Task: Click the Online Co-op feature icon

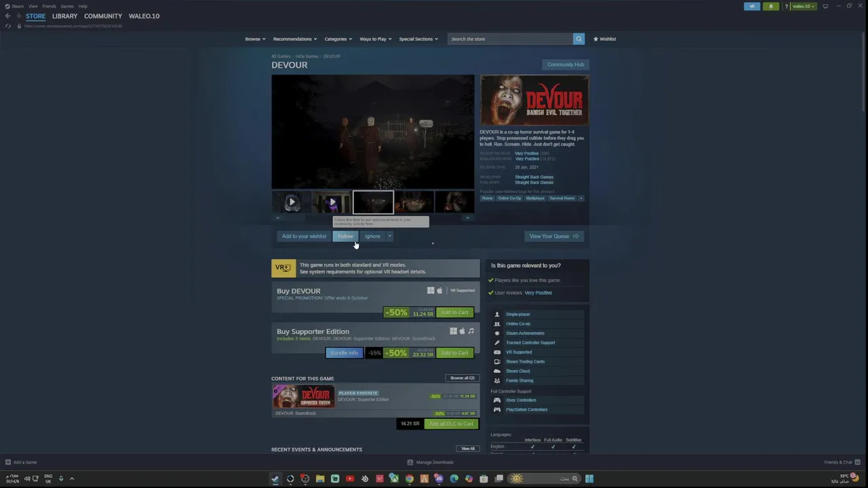Action: pyautogui.click(x=497, y=324)
